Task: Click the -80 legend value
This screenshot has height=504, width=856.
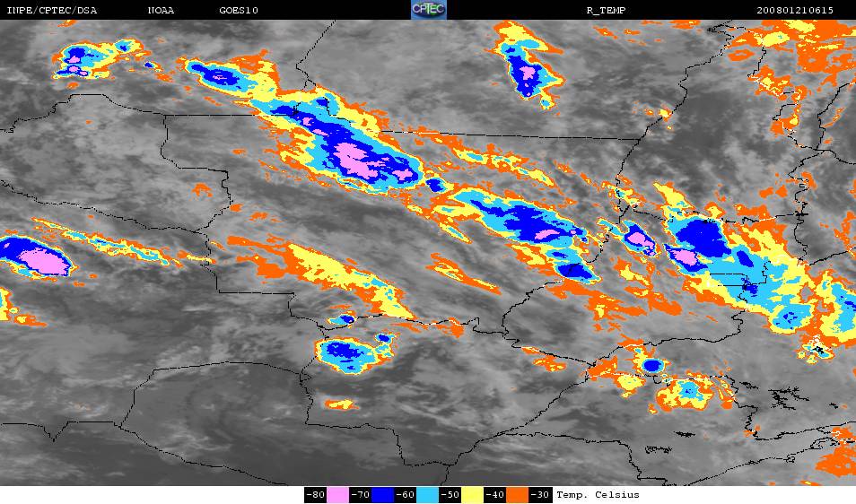Action: click(316, 495)
